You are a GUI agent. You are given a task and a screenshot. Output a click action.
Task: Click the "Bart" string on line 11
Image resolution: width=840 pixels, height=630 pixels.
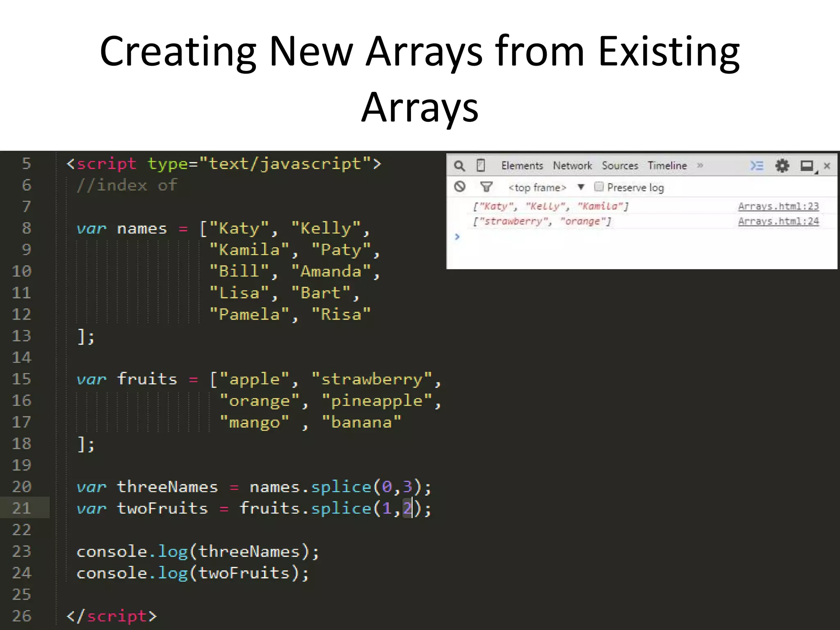[321, 293]
